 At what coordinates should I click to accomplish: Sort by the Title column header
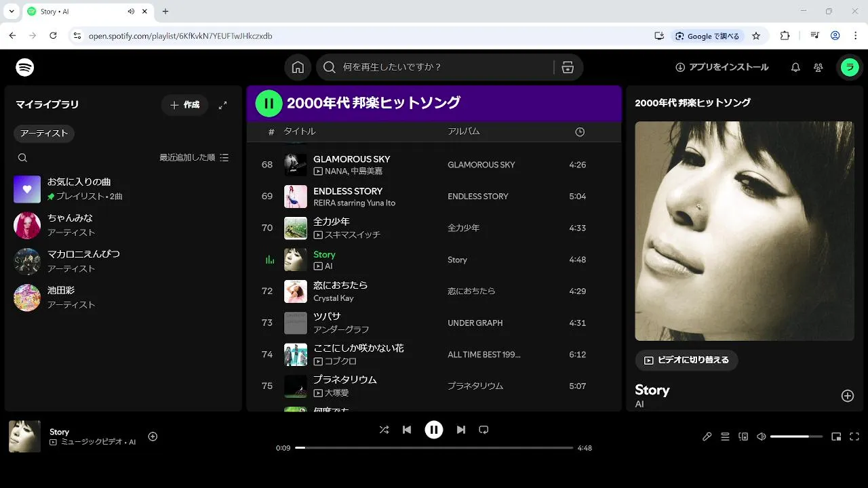point(299,131)
